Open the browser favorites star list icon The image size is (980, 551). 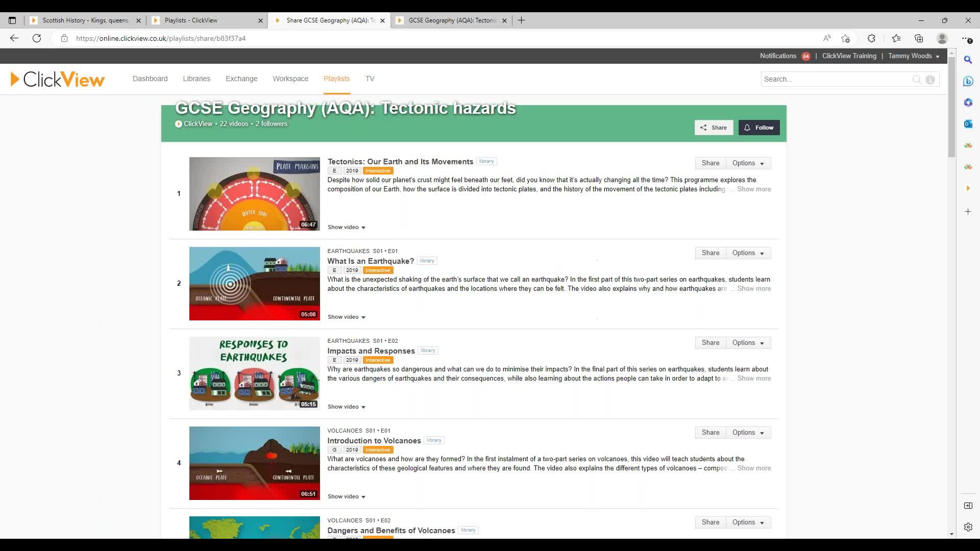click(896, 38)
